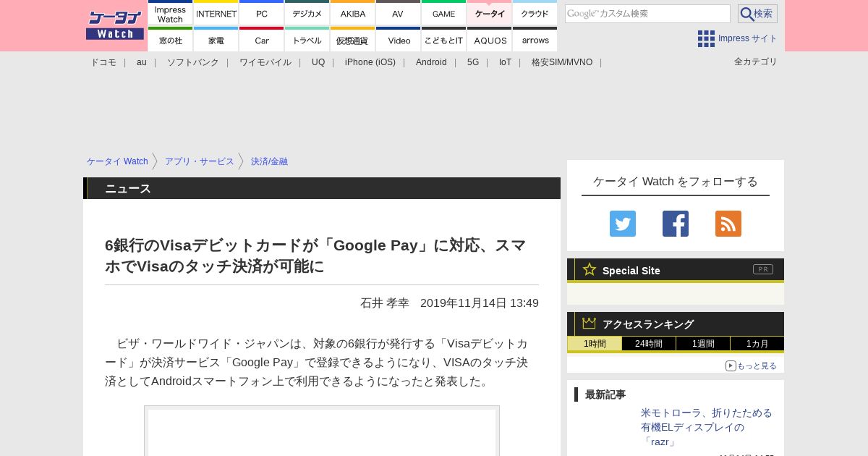This screenshot has height=456, width=868.
Task: Go to 格安SIM/MVNO category
Action: [x=562, y=62]
